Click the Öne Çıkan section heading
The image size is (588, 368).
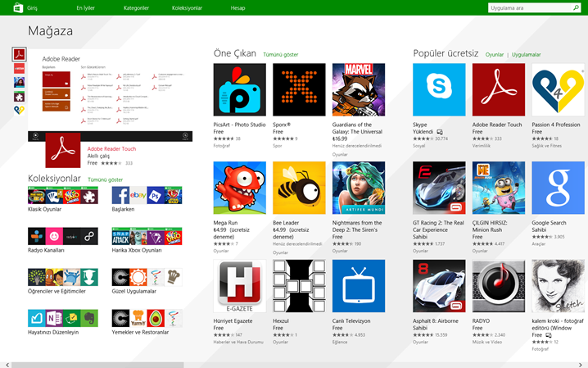click(x=235, y=53)
